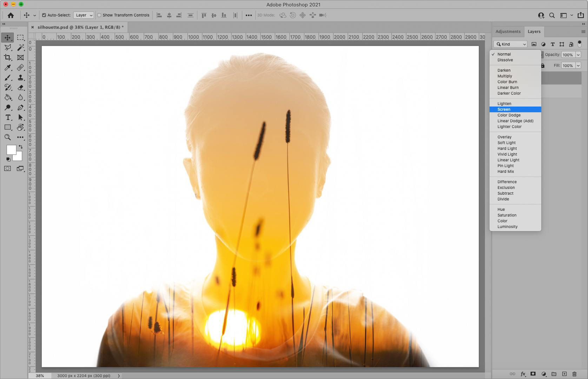Enable Show Transform Controls
This screenshot has height=379, width=588.
point(100,15)
